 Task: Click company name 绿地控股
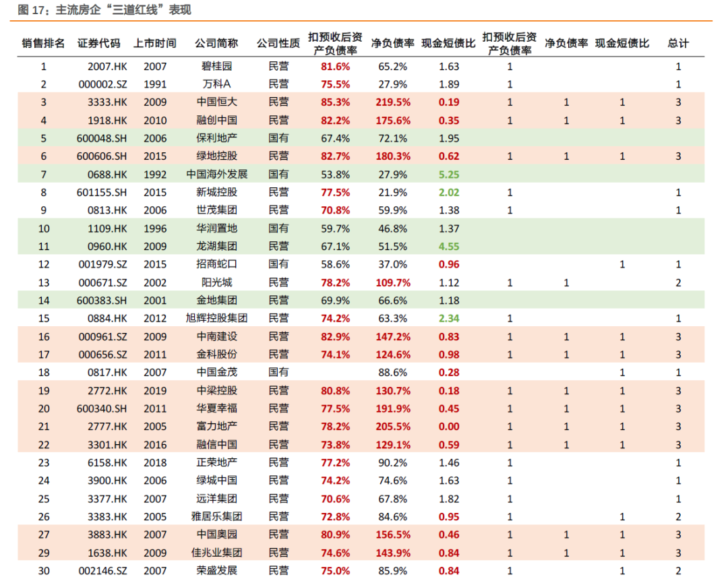point(217,156)
